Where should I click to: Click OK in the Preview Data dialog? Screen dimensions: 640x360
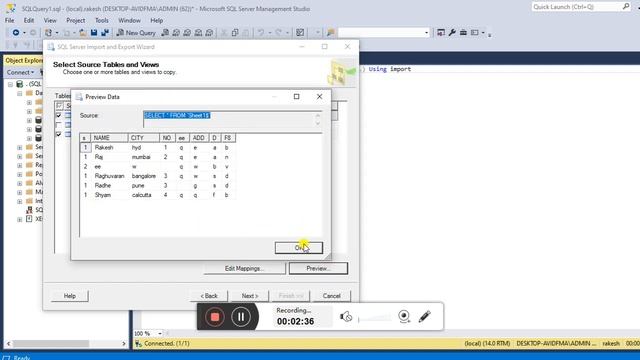click(299, 248)
